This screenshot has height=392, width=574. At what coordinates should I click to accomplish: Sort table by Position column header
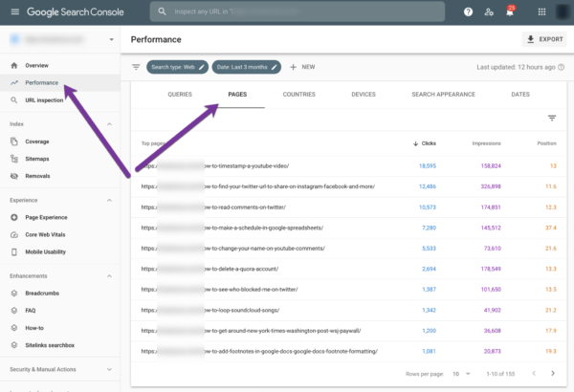[x=546, y=143]
